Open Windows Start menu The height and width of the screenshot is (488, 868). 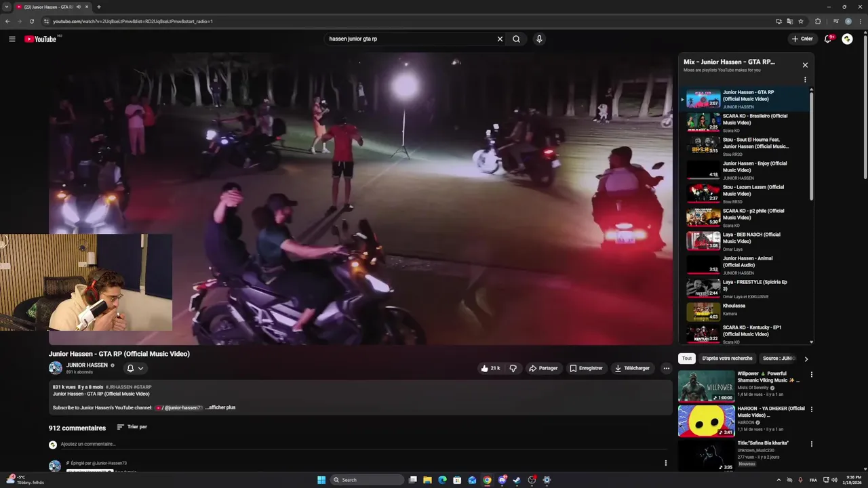(321, 480)
